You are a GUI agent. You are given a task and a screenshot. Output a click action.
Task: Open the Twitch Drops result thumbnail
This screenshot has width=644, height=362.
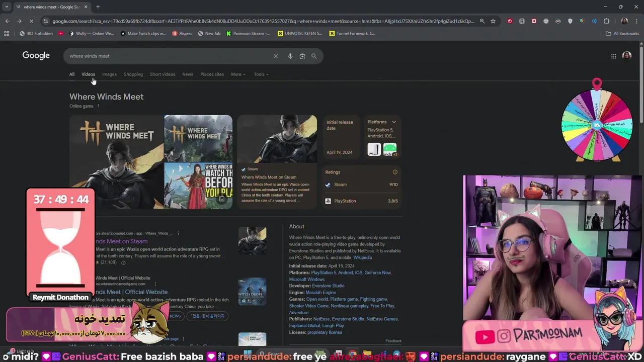pyautogui.click(x=252, y=292)
